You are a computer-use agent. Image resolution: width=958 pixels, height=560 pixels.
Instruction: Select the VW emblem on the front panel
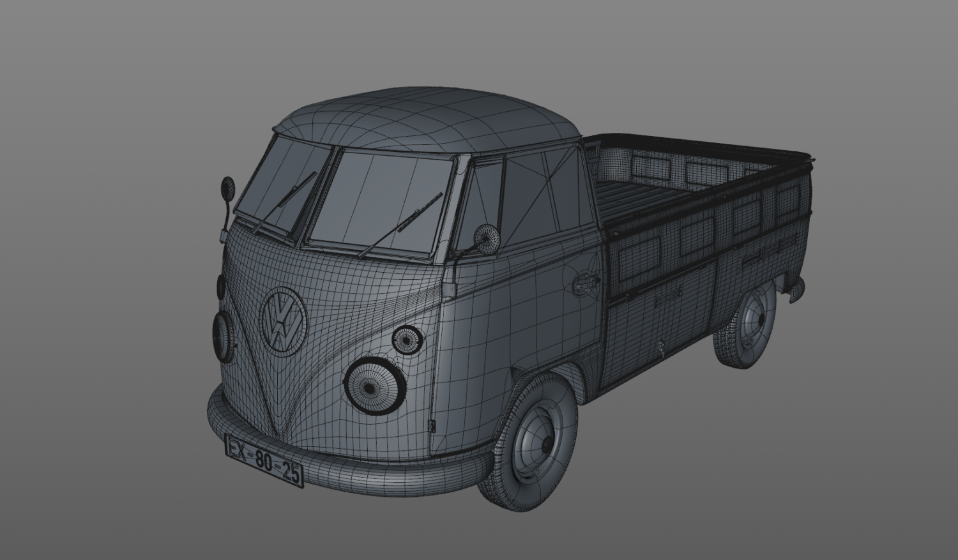(283, 321)
